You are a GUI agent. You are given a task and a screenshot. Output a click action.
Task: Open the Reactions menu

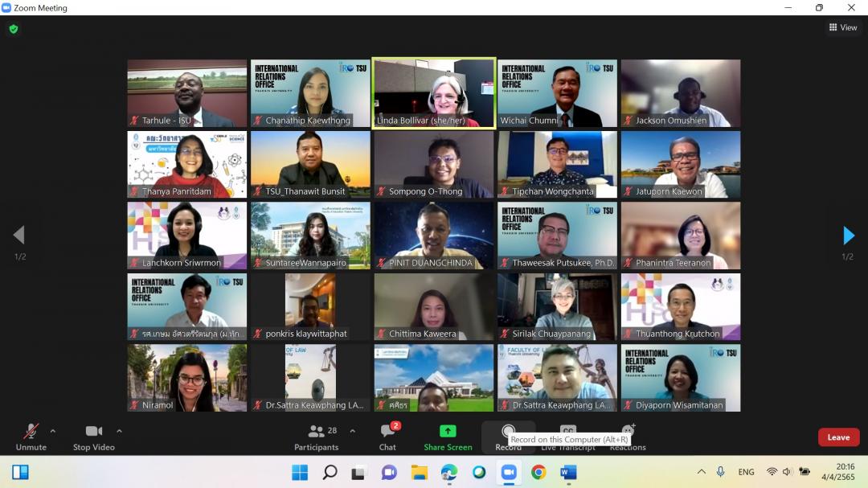tap(628, 435)
